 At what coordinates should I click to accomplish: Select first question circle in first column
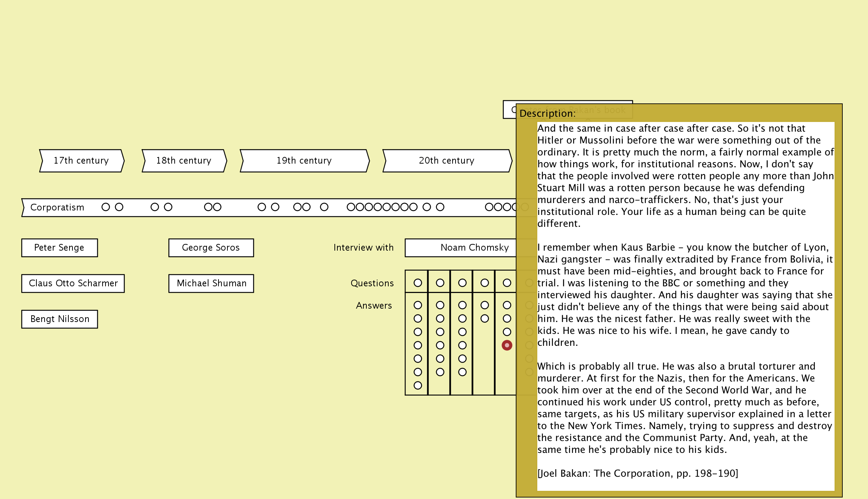point(418,283)
